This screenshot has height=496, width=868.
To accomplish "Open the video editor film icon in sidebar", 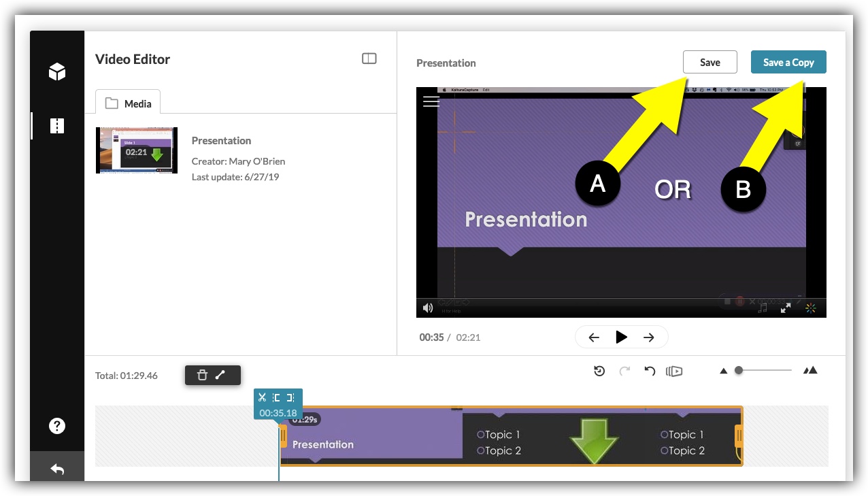I will tap(57, 126).
